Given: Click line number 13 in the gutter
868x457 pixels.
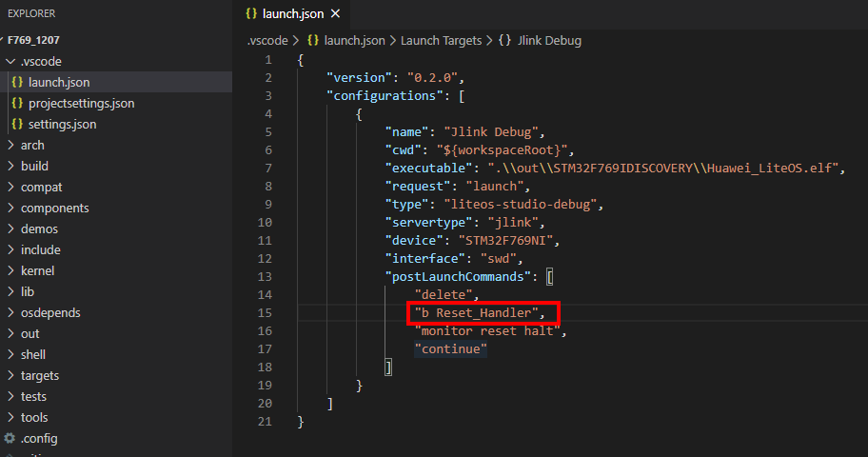Looking at the screenshot, I should point(265,276).
